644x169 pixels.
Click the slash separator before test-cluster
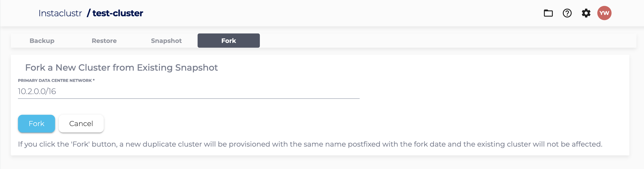(x=89, y=13)
